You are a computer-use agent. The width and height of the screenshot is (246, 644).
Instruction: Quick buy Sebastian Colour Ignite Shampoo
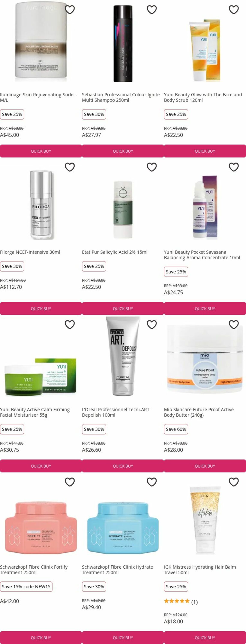123,151
